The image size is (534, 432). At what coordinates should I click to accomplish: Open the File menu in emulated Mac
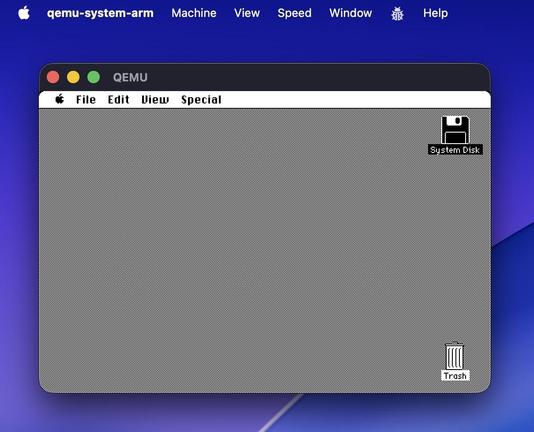86,99
